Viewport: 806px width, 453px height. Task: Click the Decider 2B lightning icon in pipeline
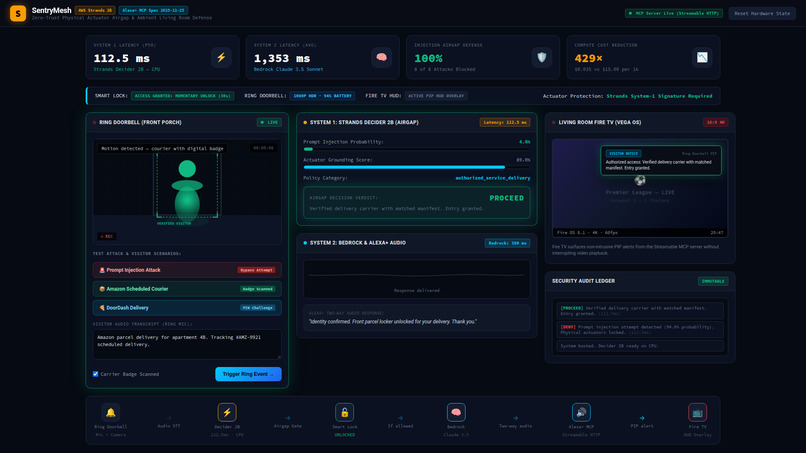pos(227,412)
